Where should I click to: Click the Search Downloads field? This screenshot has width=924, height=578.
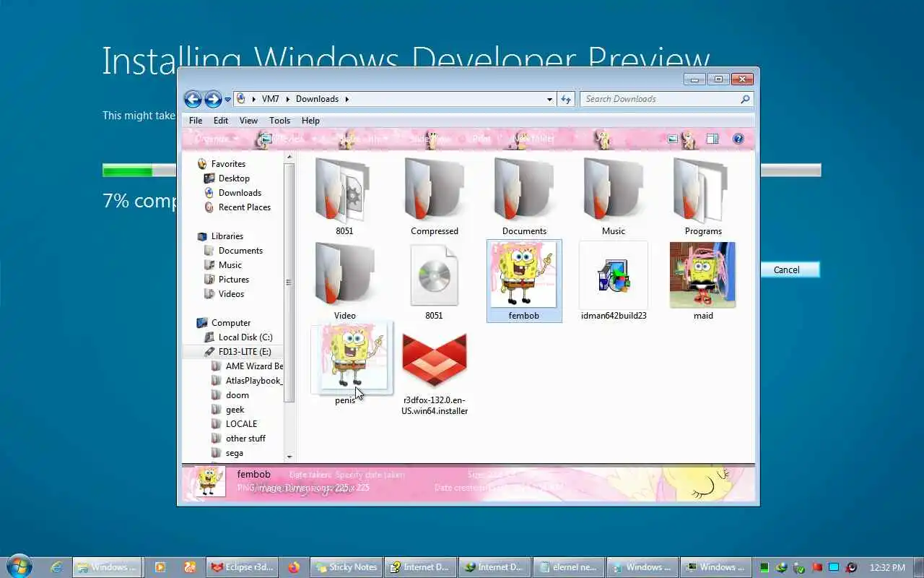tap(666, 99)
